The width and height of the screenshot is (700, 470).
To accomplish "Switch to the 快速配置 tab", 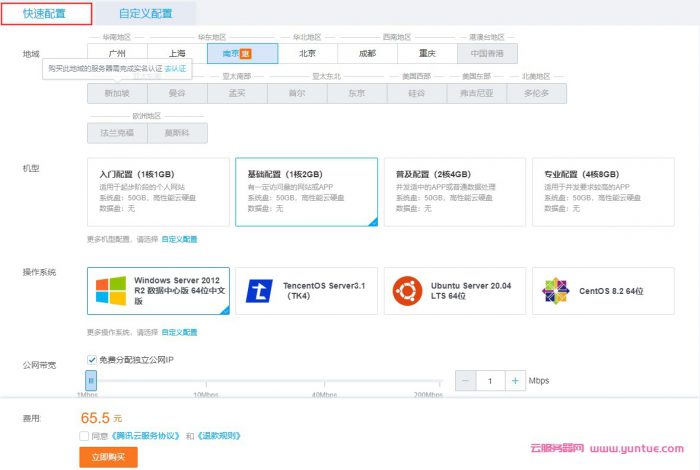I will [x=46, y=13].
